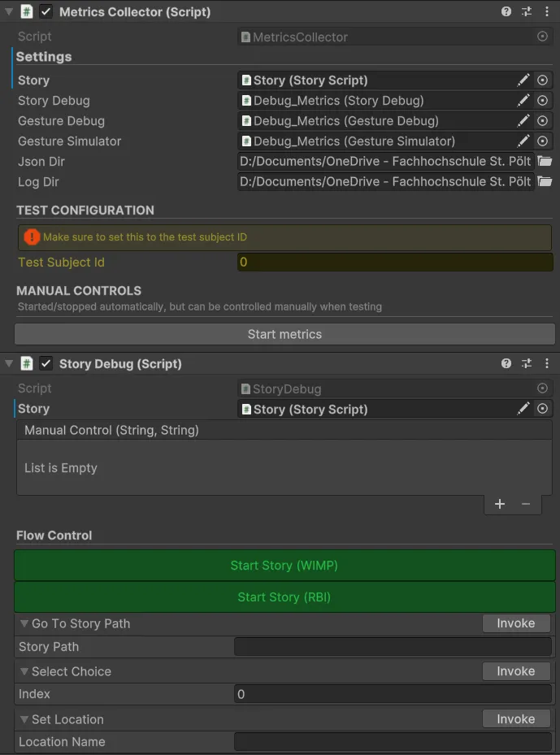Click the Start metrics button

coord(284,334)
